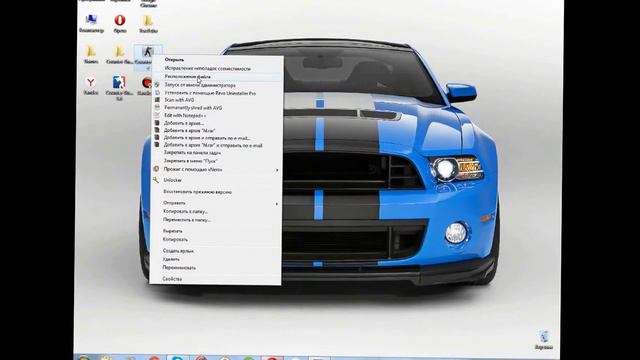This screenshot has width=640, height=360.
Task: Click the Revo Uninstaller icon in the context menu
Action: 157,93
